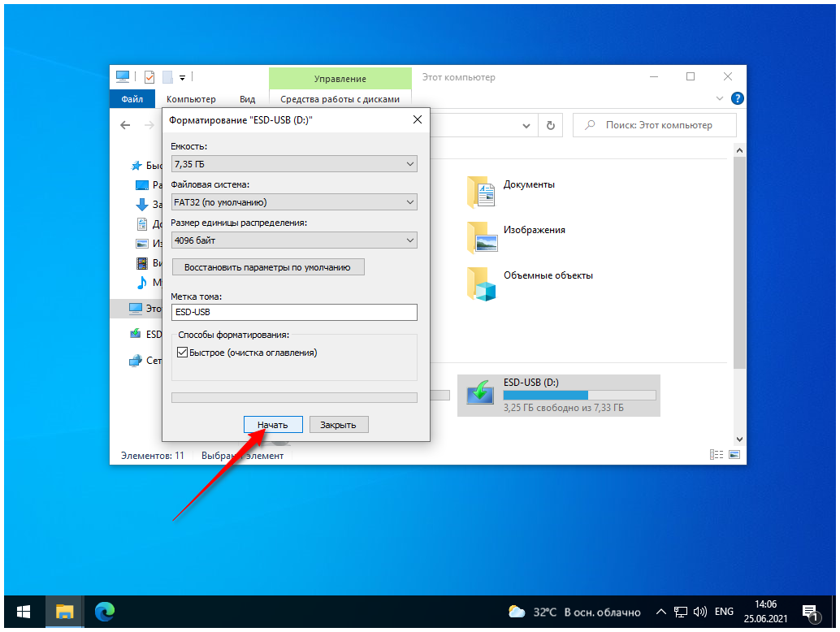Open the network tray icon

[x=680, y=612]
